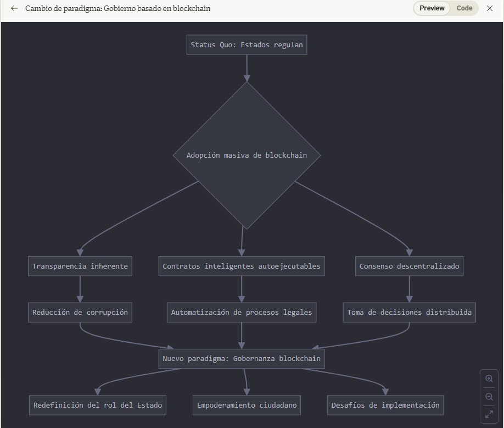Click the back arrow icon

point(14,8)
